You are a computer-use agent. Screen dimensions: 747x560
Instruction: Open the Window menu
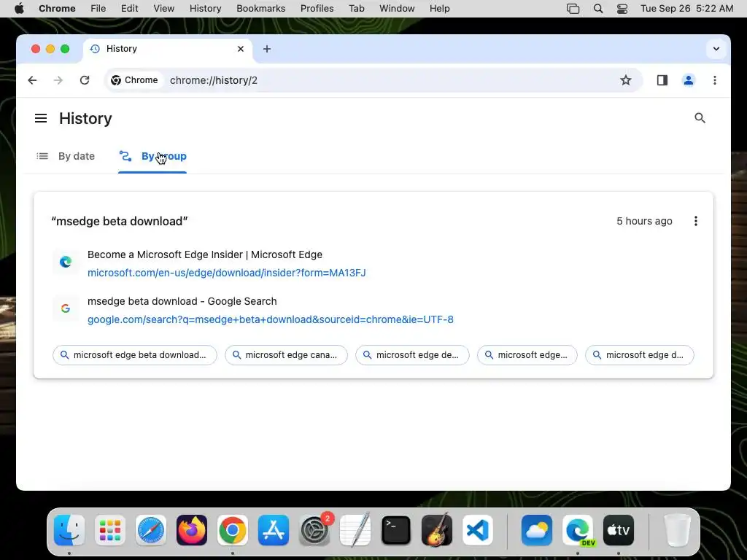pos(397,8)
